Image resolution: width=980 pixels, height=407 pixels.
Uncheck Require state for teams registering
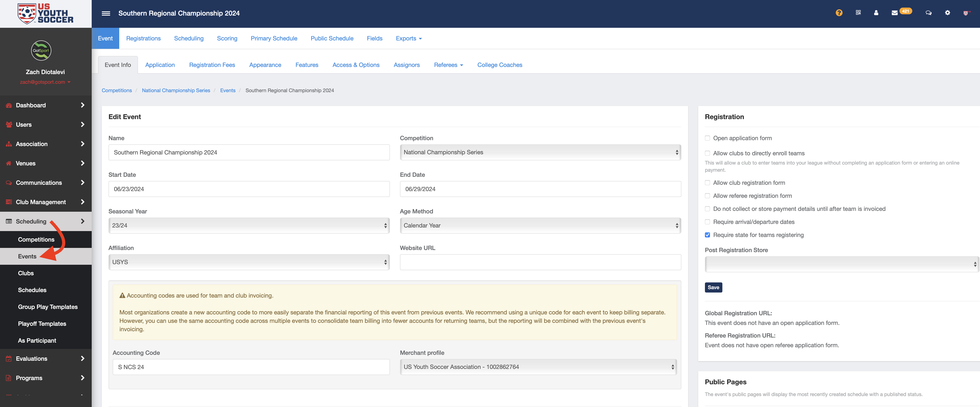pyautogui.click(x=707, y=235)
